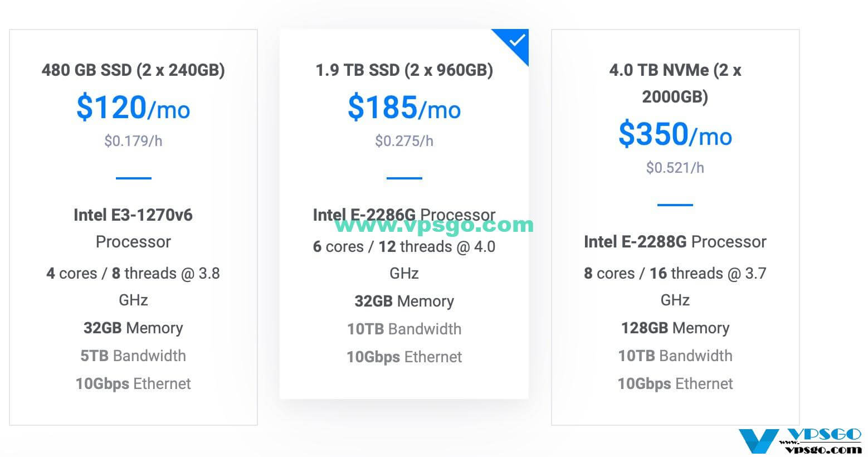The width and height of the screenshot is (868, 457).
Task: Select the 4.0 TB NVMe plan card
Action: tap(675, 227)
